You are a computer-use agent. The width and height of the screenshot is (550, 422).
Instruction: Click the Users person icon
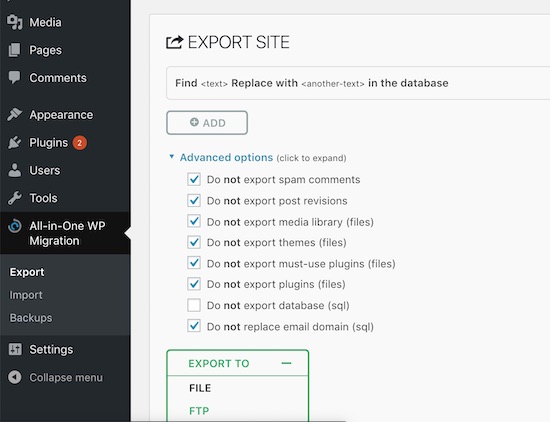point(15,170)
